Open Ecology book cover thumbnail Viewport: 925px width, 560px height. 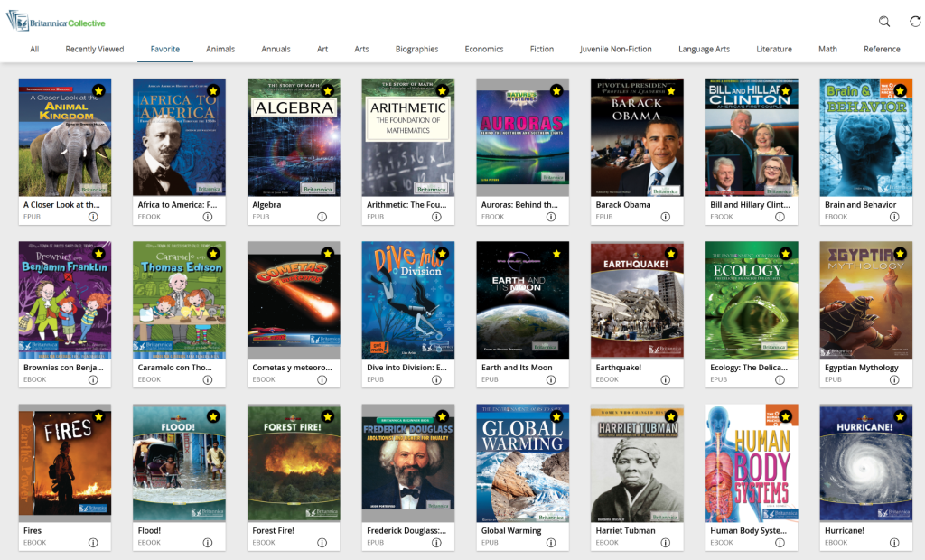pos(752,301)
